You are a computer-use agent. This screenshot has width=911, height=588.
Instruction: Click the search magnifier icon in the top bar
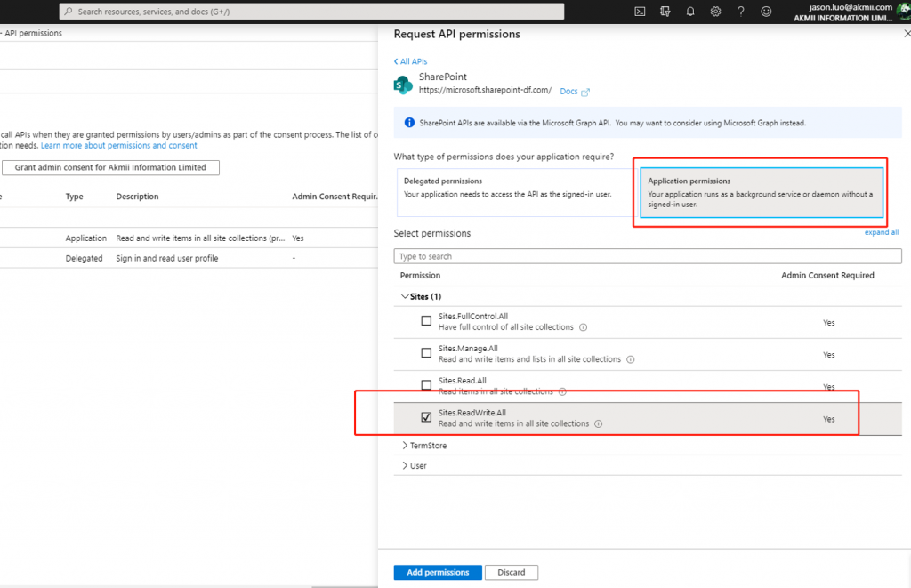coord(69,12)
